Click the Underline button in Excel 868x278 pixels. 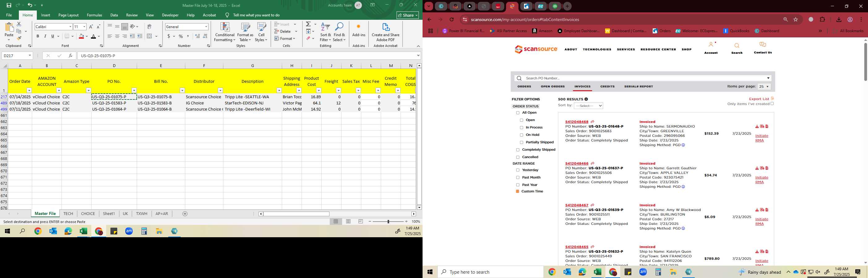click(x=53, y=36)
